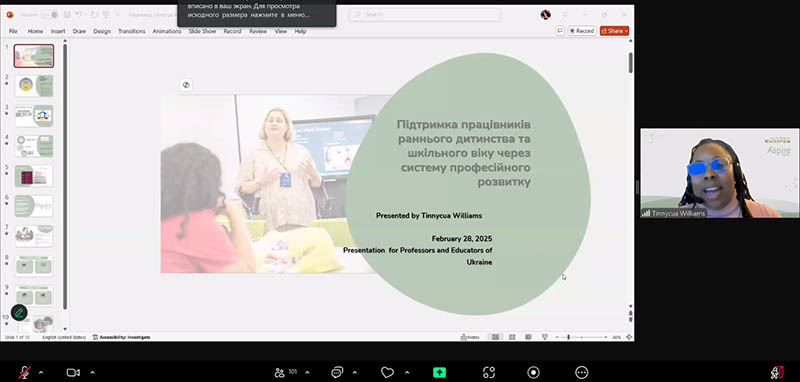Unmute the microphone

click(x=23, y=373)
